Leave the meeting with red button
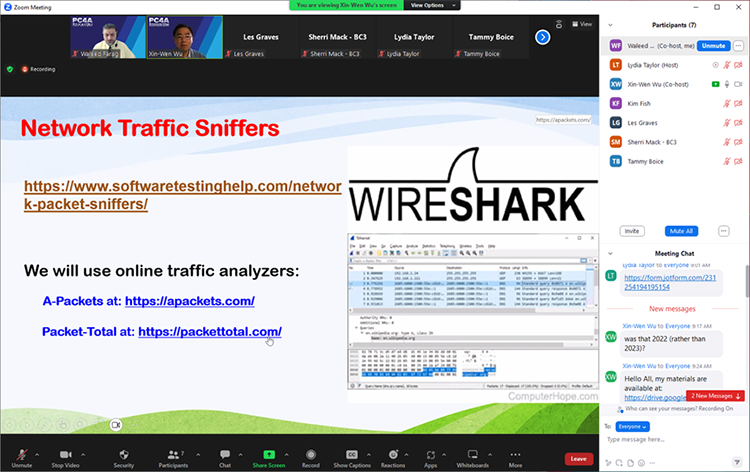750x472 pixels. coord(578,459)
